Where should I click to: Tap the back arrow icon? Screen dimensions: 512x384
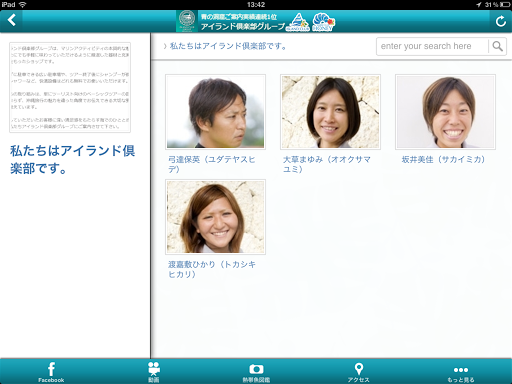tap(12, 20)
